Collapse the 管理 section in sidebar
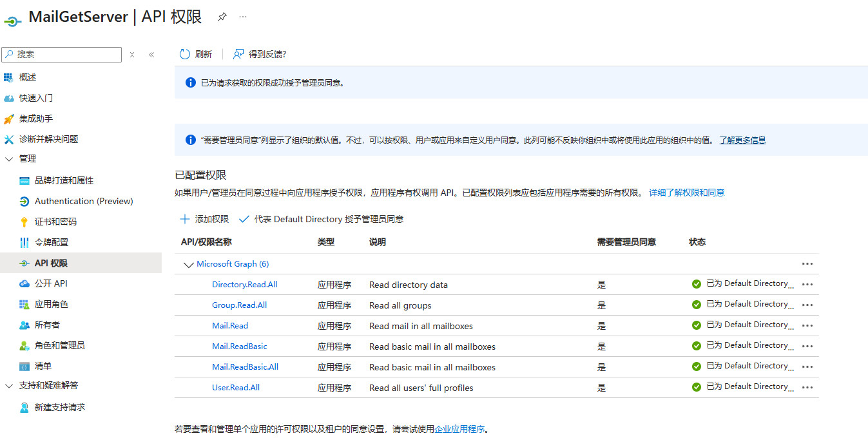Screen dimensions: 868x447 pos(9,158)
